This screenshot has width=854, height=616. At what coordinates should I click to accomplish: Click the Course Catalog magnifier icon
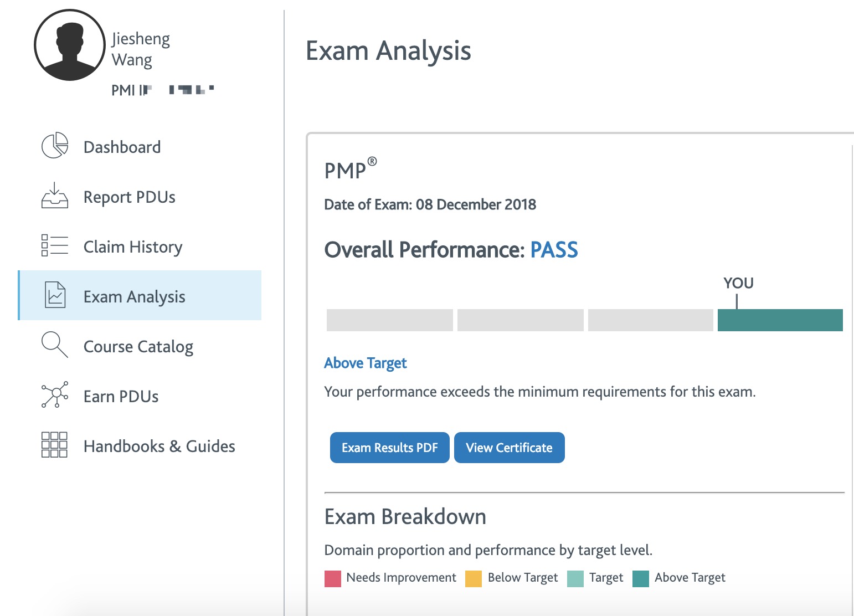(x=55, y=345)
